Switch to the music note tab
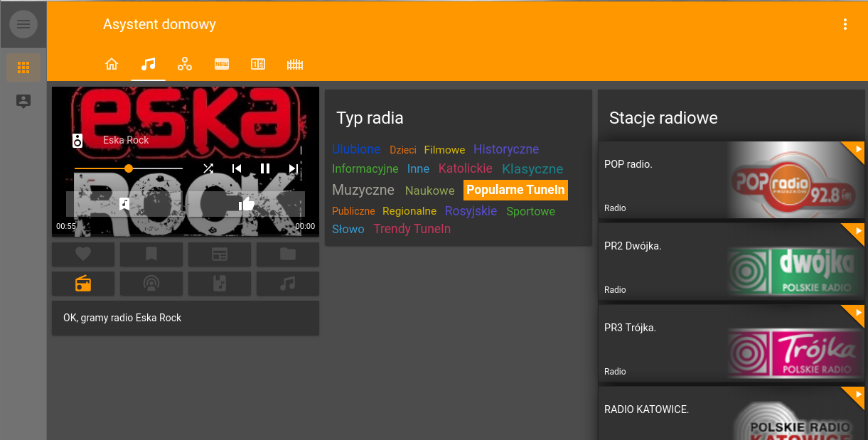 click(148, 64)
